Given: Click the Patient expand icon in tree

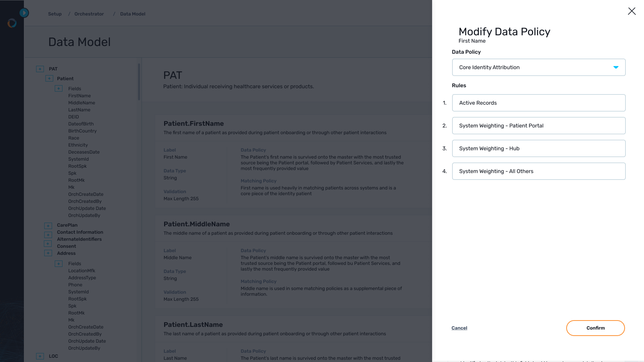Looking at the screenshot, I should [49, 78].
